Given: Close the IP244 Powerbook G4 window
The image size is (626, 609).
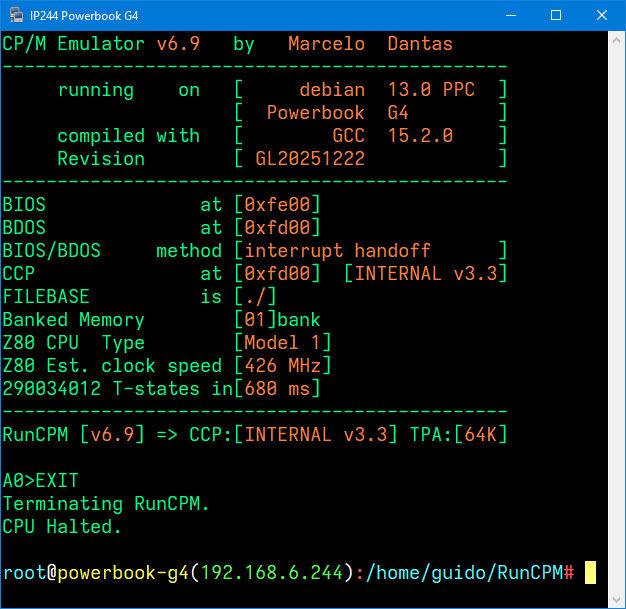Looking at the screenshot, I should (x=602, y=15).
